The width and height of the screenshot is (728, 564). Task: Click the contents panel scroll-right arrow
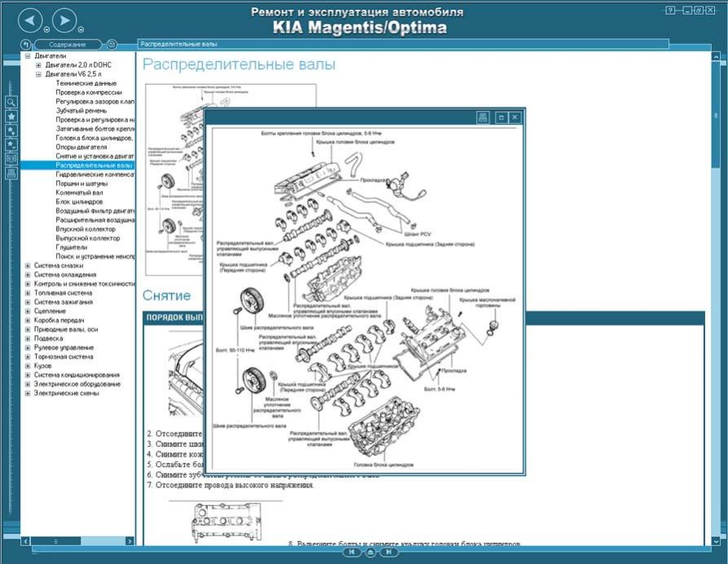130,541
